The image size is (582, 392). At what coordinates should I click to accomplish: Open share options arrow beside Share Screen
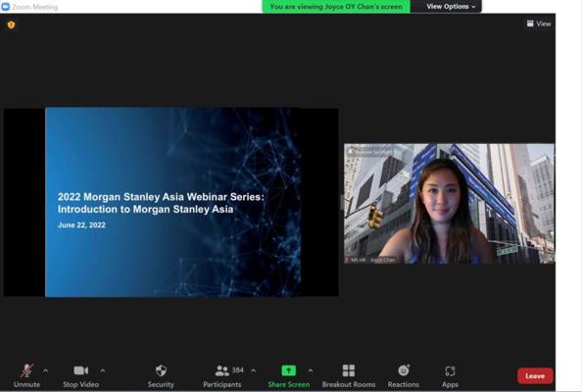311,370
